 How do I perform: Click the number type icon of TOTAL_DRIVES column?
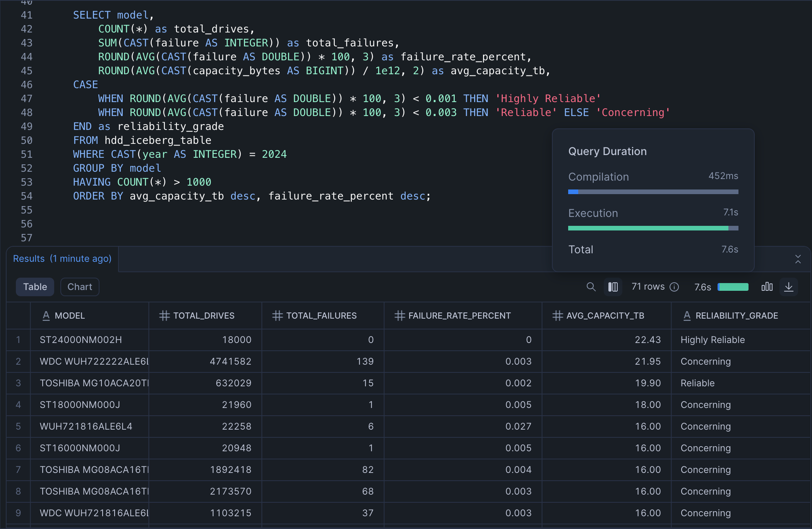coord(164,316)
